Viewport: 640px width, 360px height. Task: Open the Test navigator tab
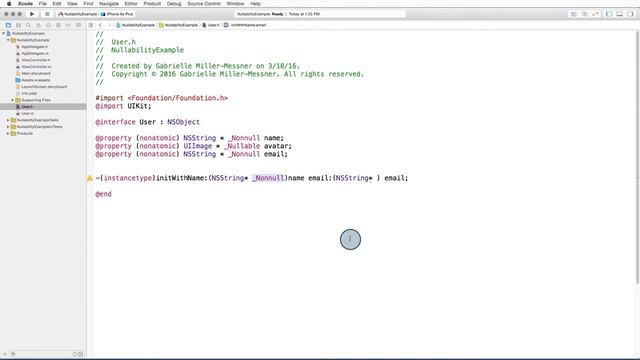48,25
